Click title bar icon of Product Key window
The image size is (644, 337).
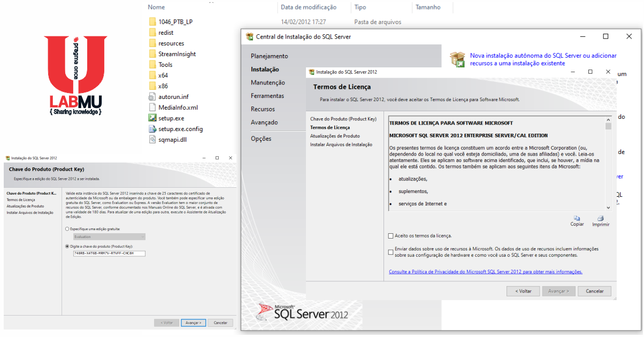tap(7, 158)
